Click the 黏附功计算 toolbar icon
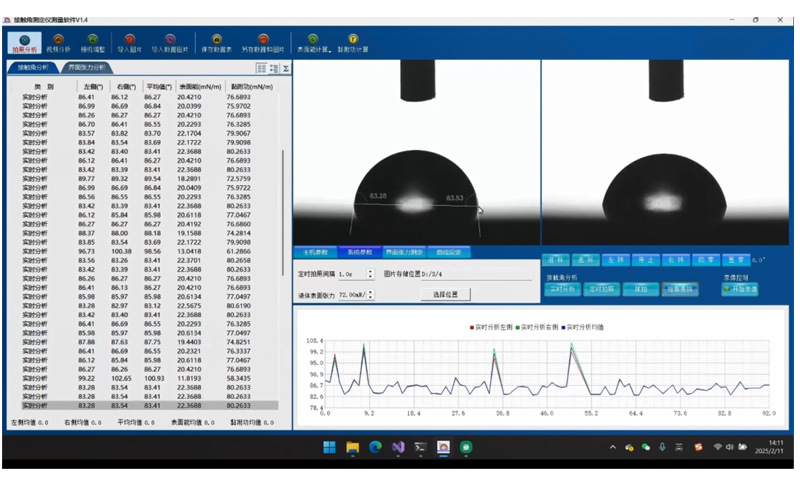 [x=353, y=42]
